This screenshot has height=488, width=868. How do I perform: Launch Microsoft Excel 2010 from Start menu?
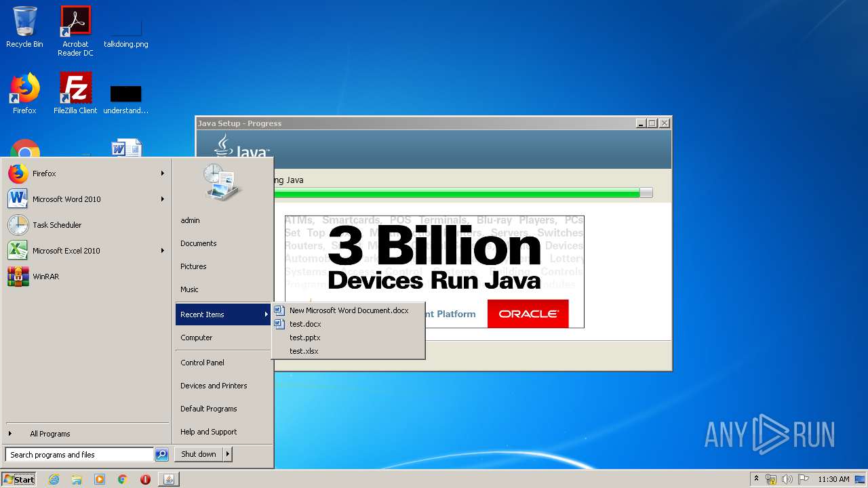click(x=86, y=251)
